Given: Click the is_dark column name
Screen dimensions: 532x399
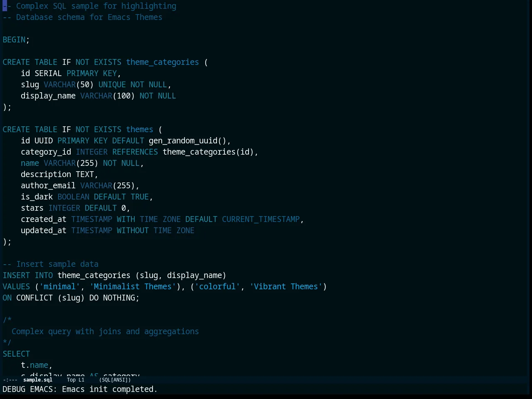Looking at the screenshot, I should (37, 197).
